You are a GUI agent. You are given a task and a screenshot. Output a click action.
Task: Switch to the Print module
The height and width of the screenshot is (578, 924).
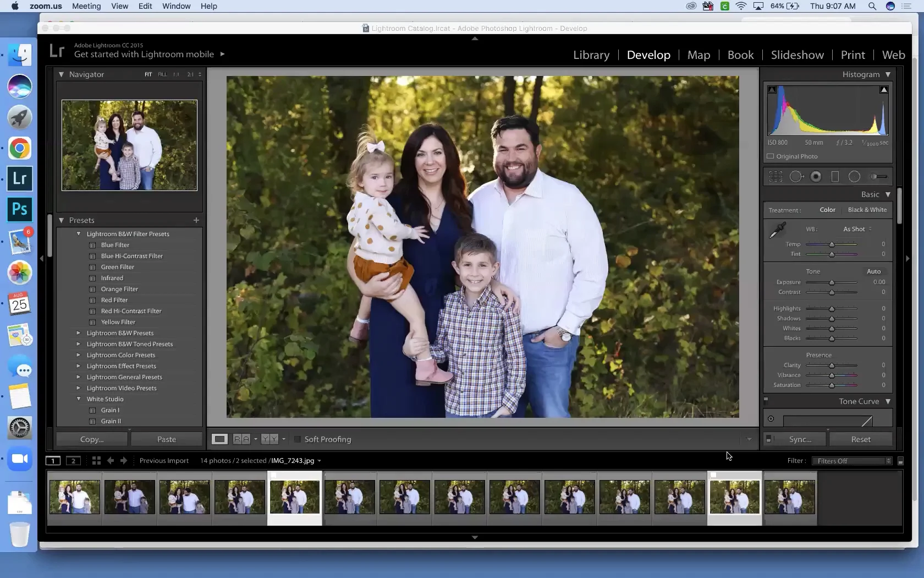click(853, 55)
